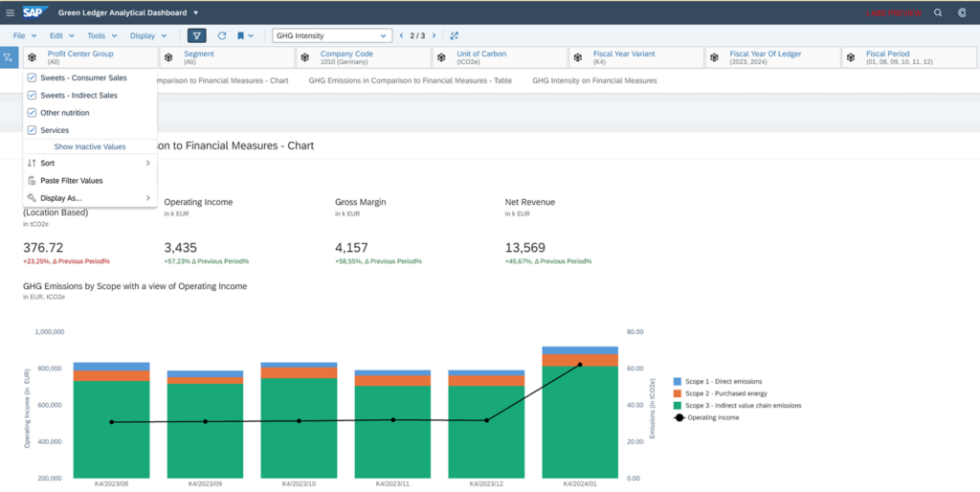Click the add filter icon at left
The width and height of the screenshot is (980, 492).
[10, 58]
